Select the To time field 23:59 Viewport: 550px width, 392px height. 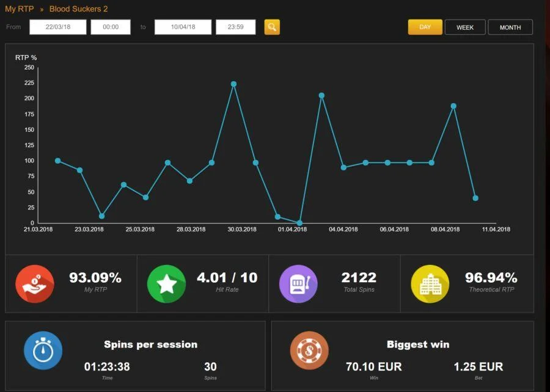[x=236, y=27]
